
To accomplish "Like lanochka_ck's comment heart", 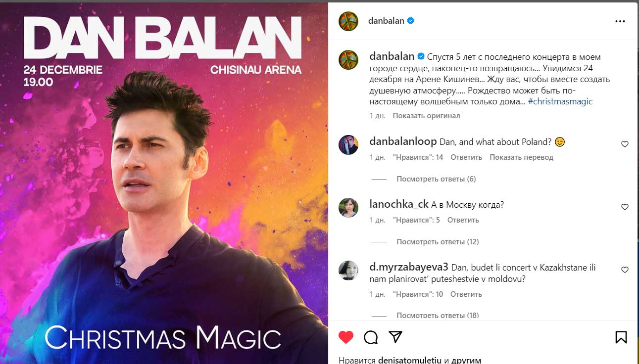I will point(625,207).
